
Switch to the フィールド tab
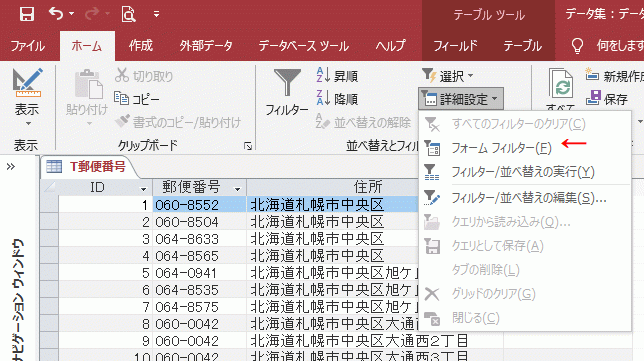[x=455, y=46]
